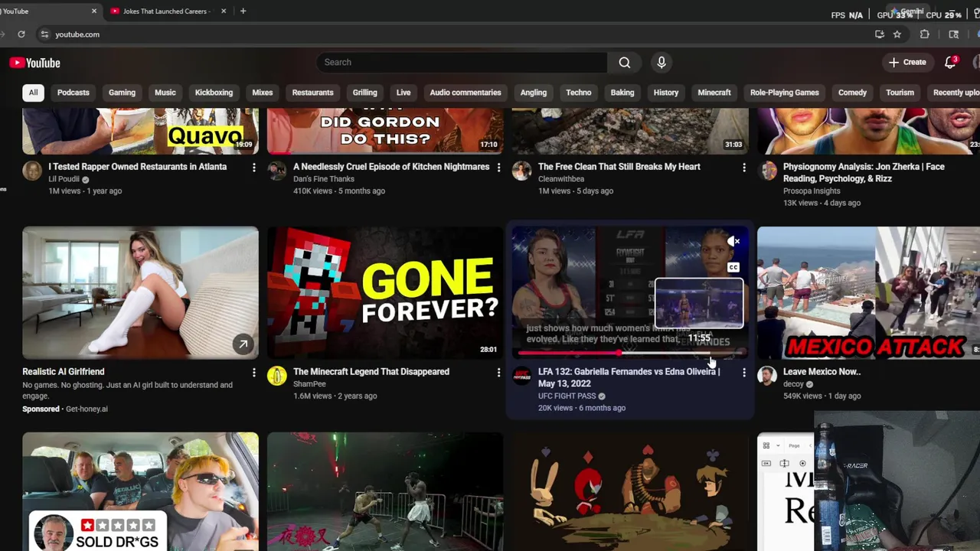Select the Minecraft filter chip
The image size is (980, 551).
click(714, 93)
